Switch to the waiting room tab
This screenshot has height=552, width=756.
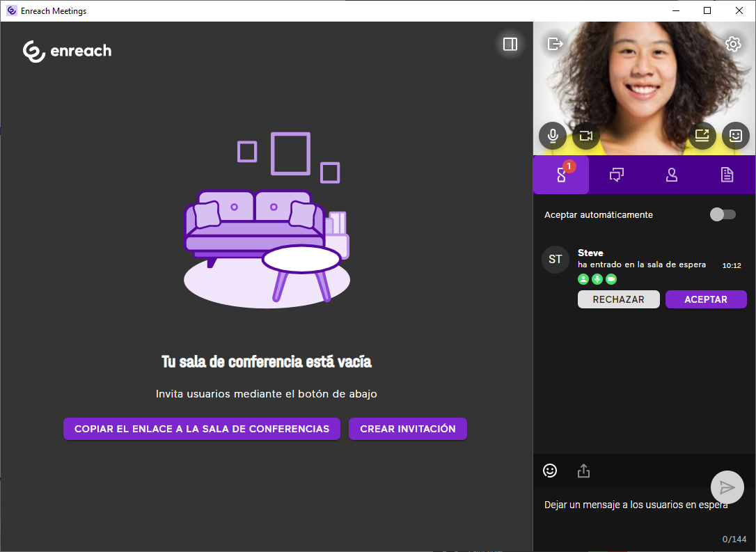561,175
